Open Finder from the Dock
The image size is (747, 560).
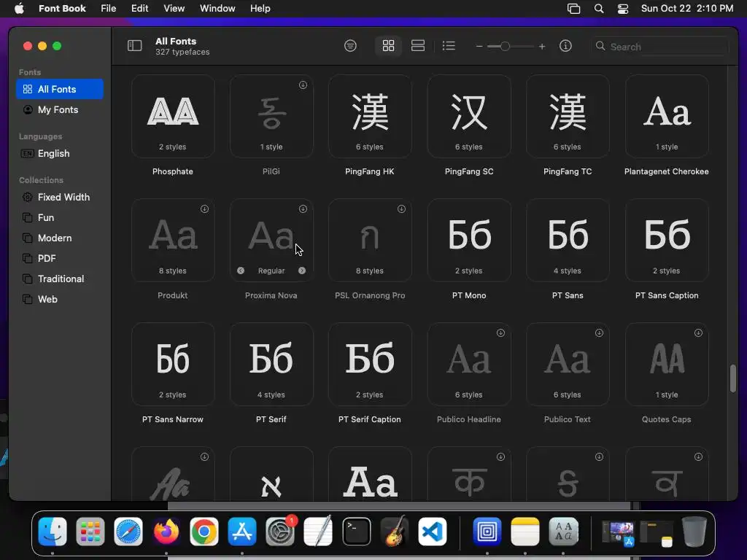click(x=53, y=532)
